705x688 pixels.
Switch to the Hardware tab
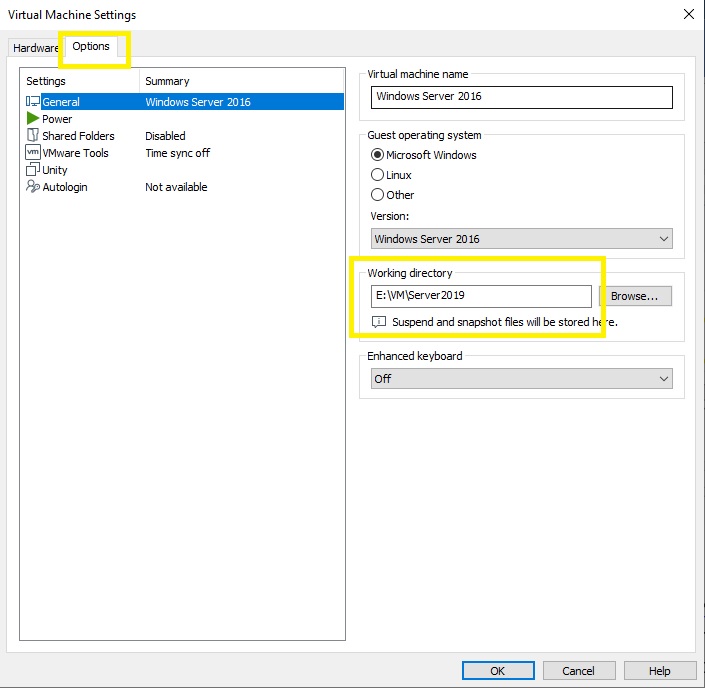[x=35, y=48]
